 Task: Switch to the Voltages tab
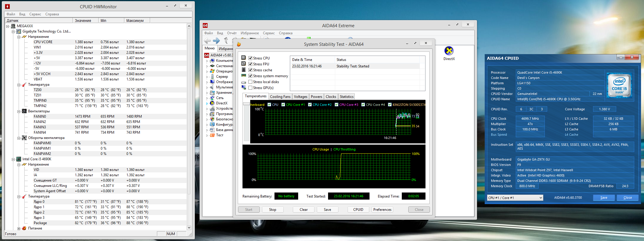[x=301, y=97]
